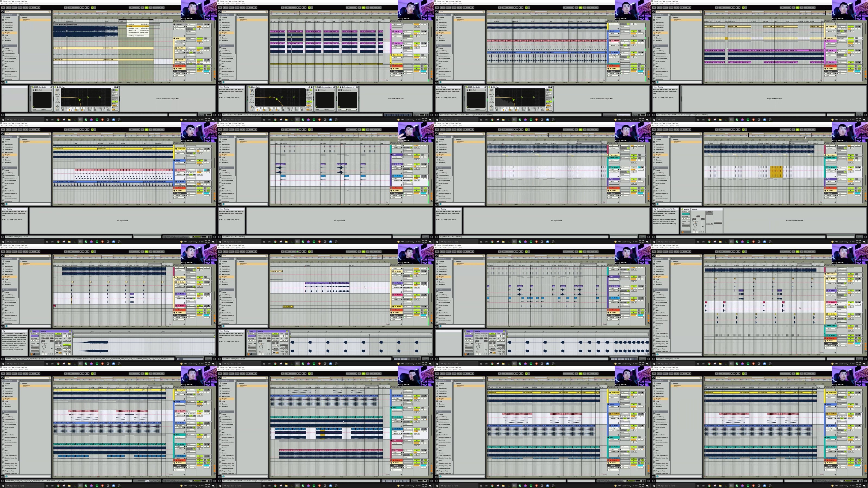Click the Transpose knob in the 8 Clips frame
The image size is (868, 488).
[x=695, y=225]
